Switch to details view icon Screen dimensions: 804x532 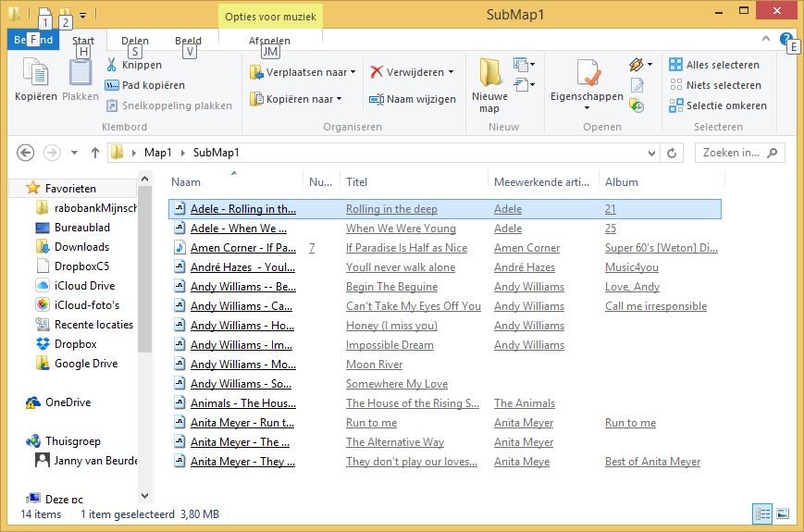(762, 513)
